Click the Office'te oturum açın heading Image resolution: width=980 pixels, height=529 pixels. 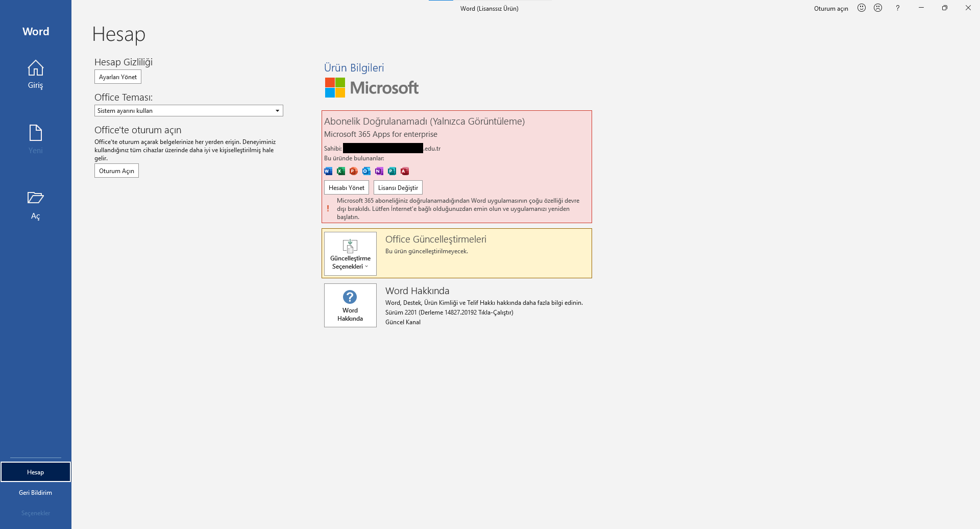coord(138,130)
